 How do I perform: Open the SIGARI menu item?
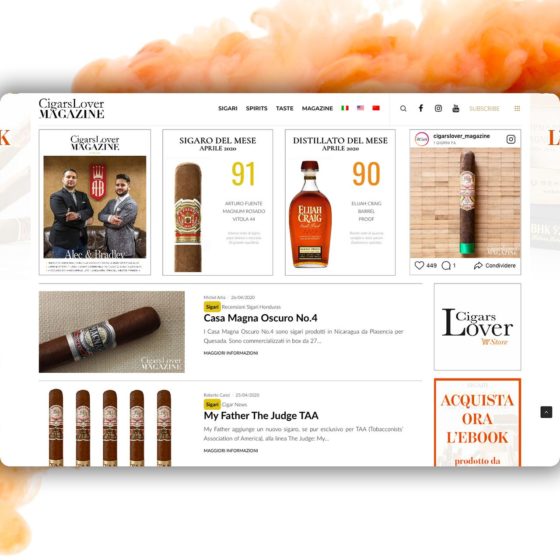(228, 108)
